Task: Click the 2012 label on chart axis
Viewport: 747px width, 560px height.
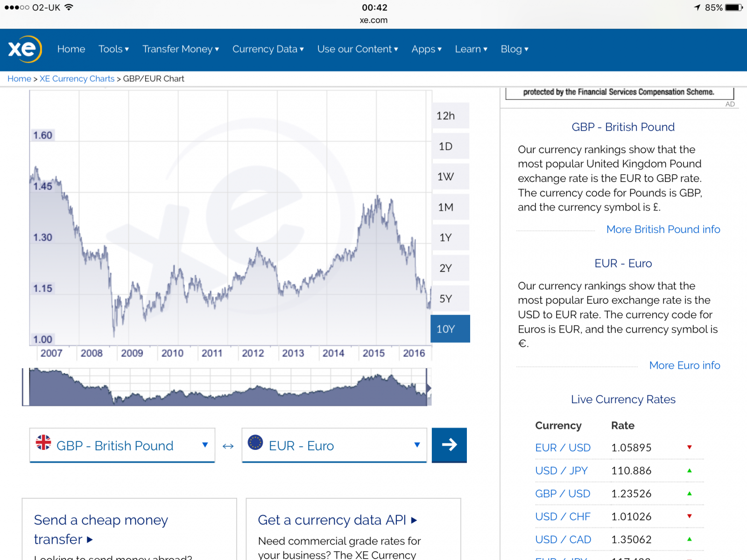Action: (x=253, y=353)
